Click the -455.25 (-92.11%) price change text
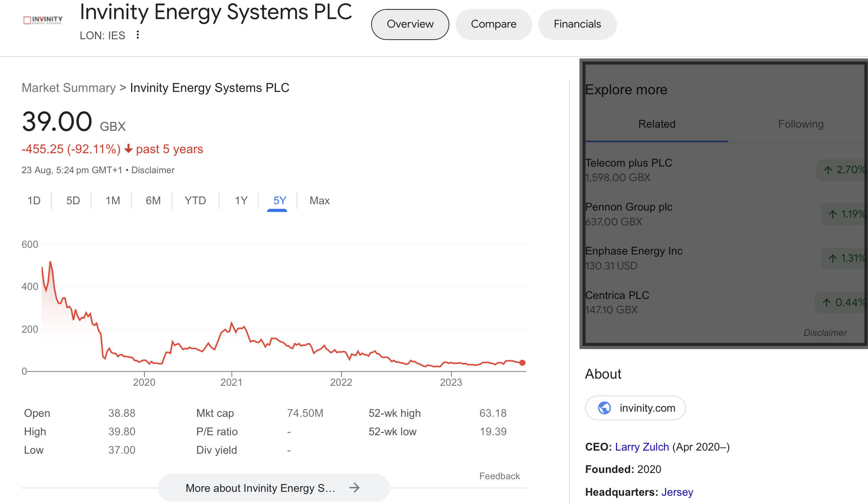Viewport: 868px width, 504px height. tap(71, 149)
